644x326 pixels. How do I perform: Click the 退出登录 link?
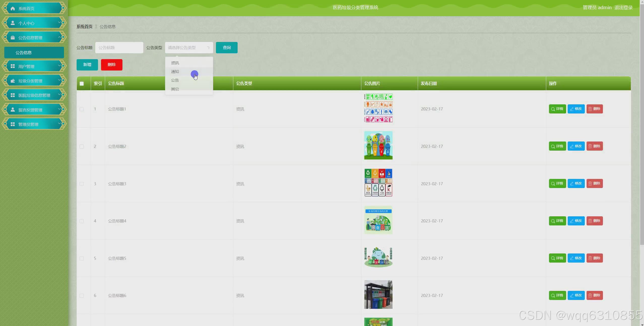click(623, 8)
